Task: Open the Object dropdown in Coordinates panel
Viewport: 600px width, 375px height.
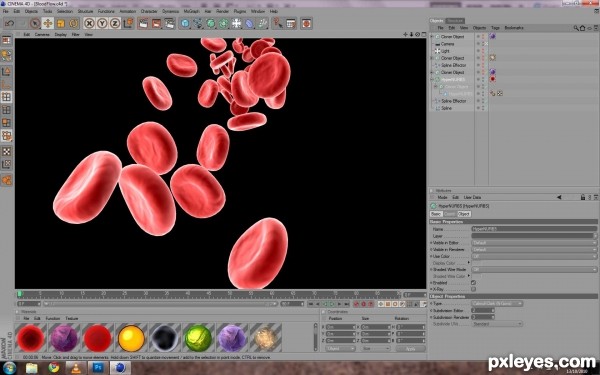Action: click(x=340, y=349)
